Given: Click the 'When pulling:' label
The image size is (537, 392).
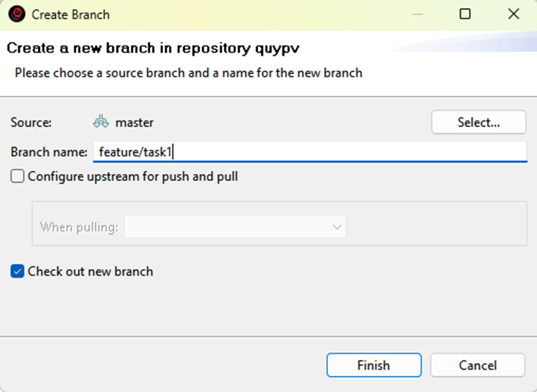Looking at the screenshot, I should point(79,227).
